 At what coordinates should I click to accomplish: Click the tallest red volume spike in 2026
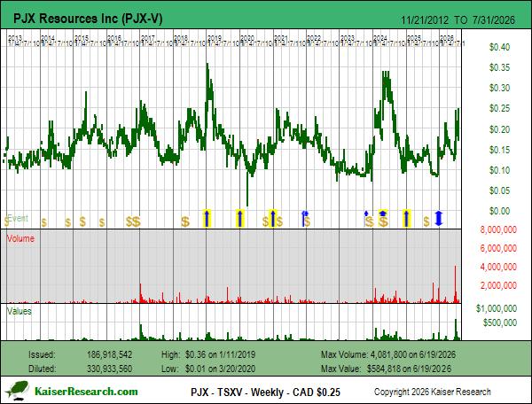[456, 284]
